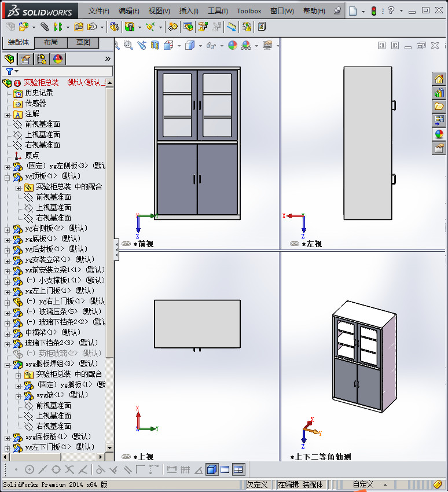Open the Assembly Features tool

pyautogui.click(x=130, y=27)
